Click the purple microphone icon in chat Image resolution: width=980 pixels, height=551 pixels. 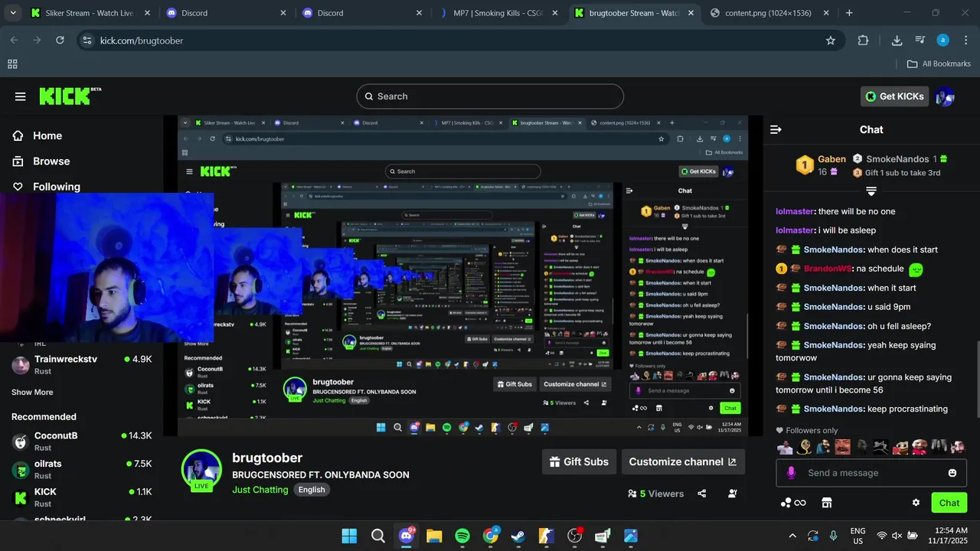[791, 473]
